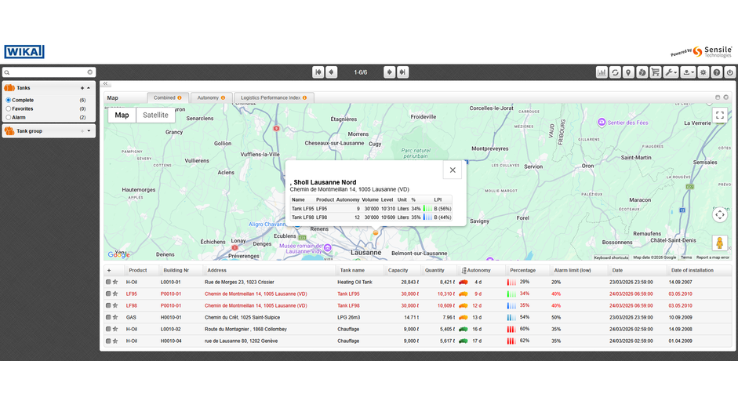The image size is (738, 410).
Task: Sort table by Capacity column
Action: pos(398,271)
